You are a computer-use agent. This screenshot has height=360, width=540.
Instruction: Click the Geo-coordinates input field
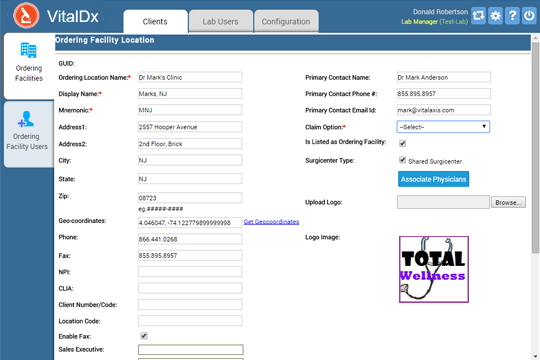(190, 223)
